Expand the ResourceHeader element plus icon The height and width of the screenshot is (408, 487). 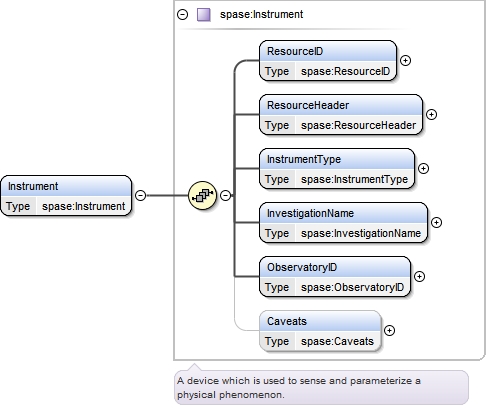point(431,114)
